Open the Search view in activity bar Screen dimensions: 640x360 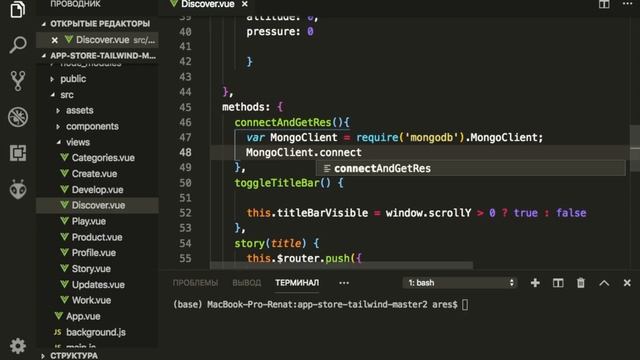[x=18, y=44]
